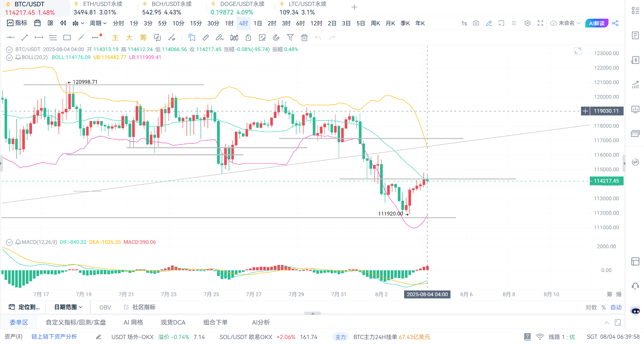Switch to the 分时 timeframe
Viewport: 644px width, 344px height.
119,23
